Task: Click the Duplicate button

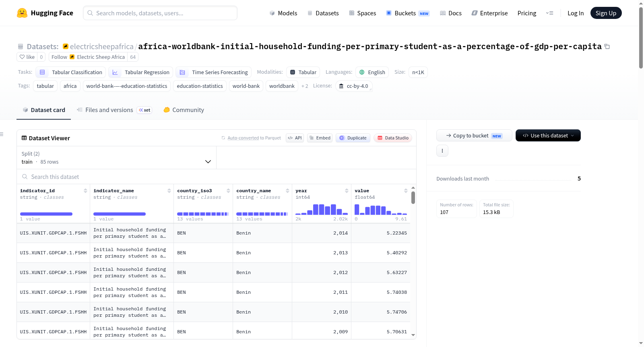Action: pos(353,138)
